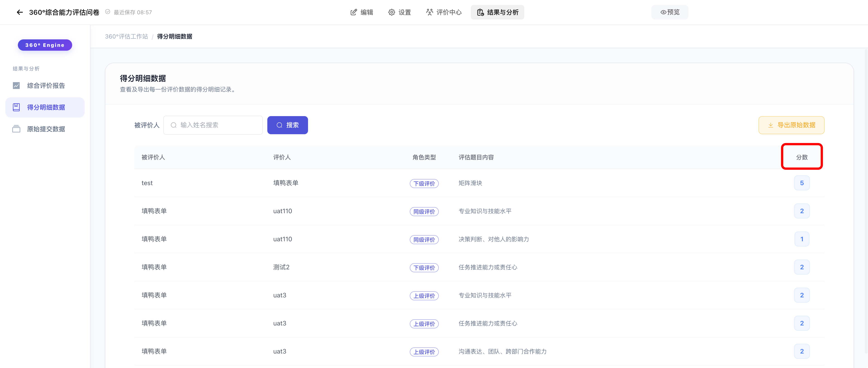Open the 设置 tab
Viewport: 868px width, 368px height.
coord(400,12)
